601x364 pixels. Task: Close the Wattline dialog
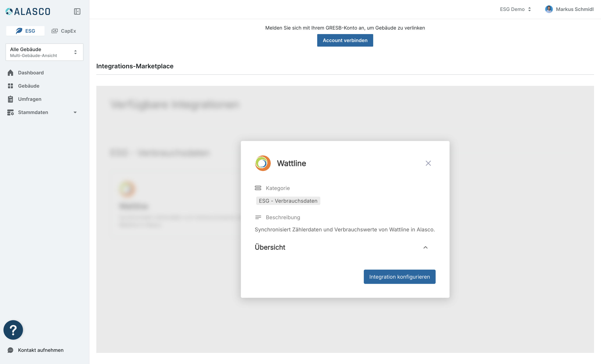[x=428, y=163]
